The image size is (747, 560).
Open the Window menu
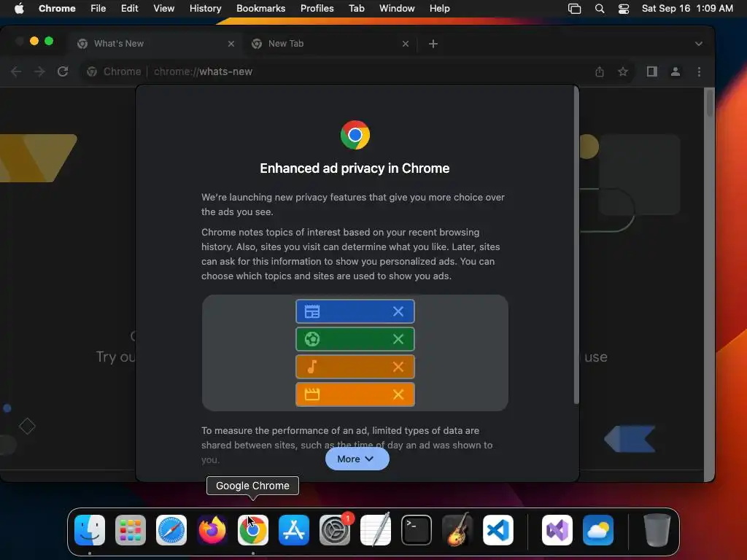pyautogui.click(x=397, y=8)
